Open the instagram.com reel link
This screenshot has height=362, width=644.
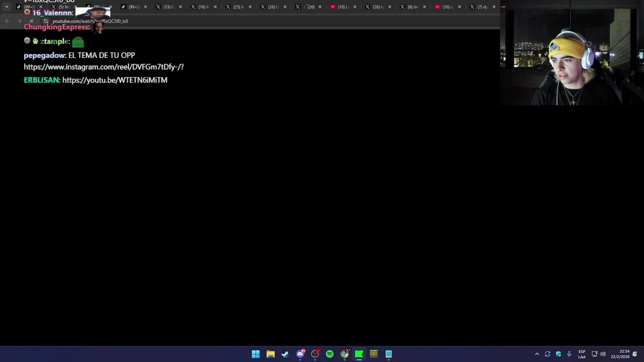pos(104,67)
